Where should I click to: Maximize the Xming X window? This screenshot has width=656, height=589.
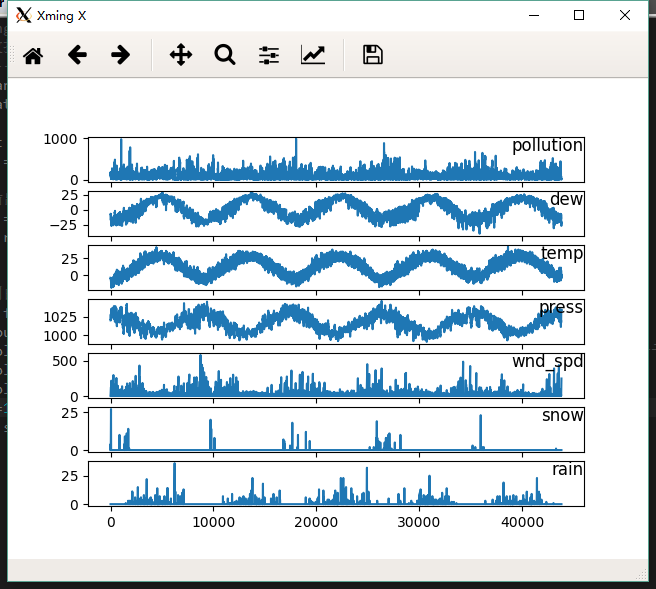[x=579, y=15]
